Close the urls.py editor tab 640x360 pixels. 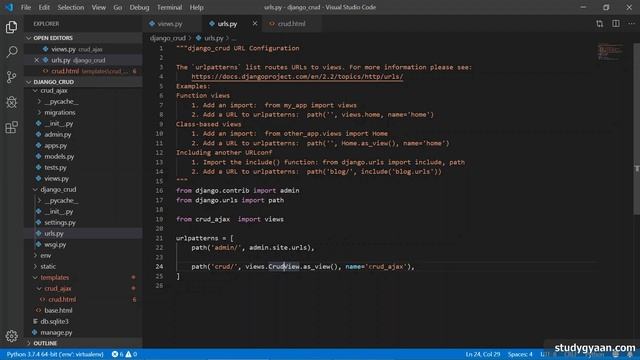[x=255, y=24]
